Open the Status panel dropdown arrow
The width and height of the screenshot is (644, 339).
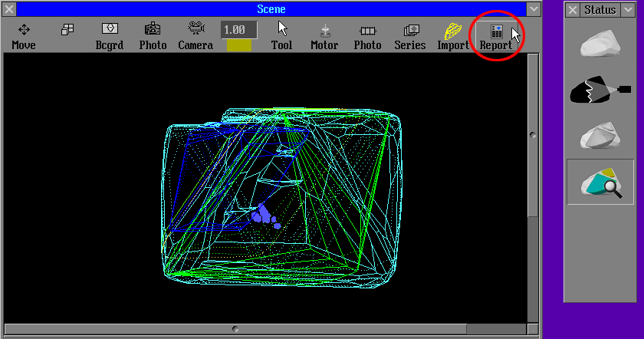[x=626, y=9]
